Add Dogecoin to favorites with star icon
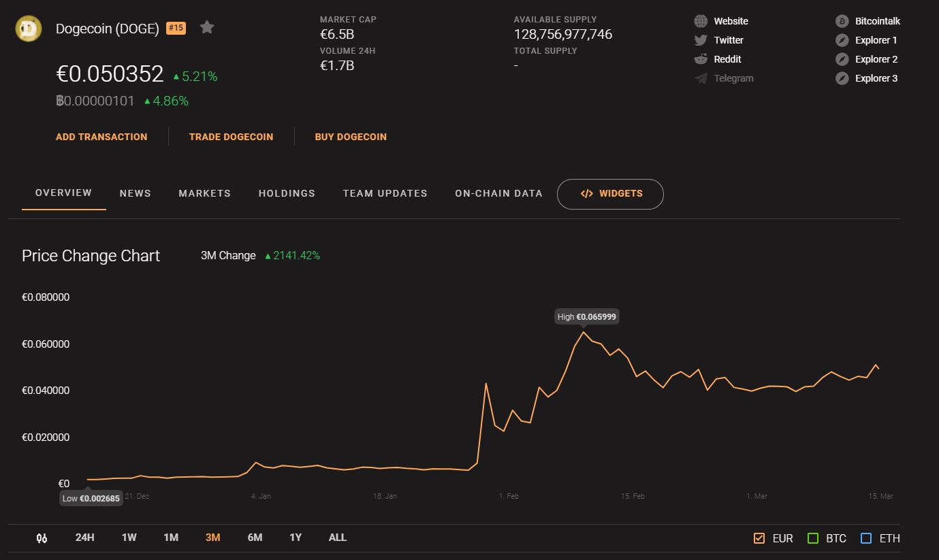The image size is (939, 560). coord(207,27)
